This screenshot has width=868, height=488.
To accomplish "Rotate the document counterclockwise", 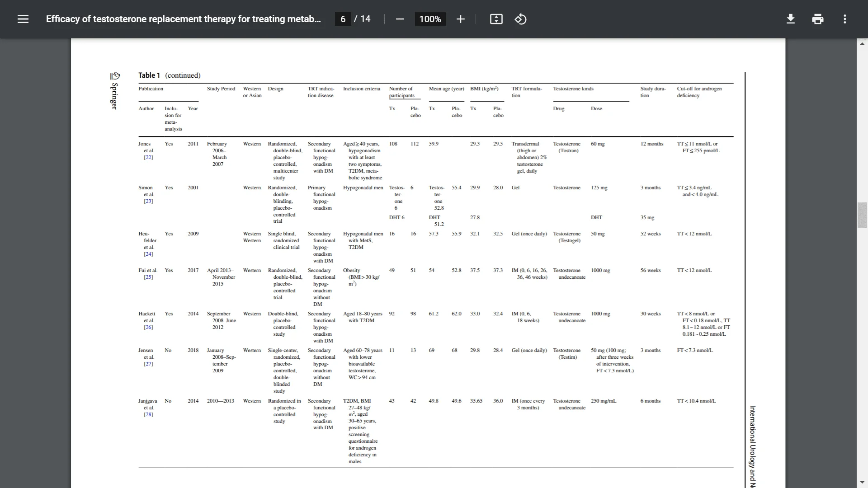I will coord(520,19).
